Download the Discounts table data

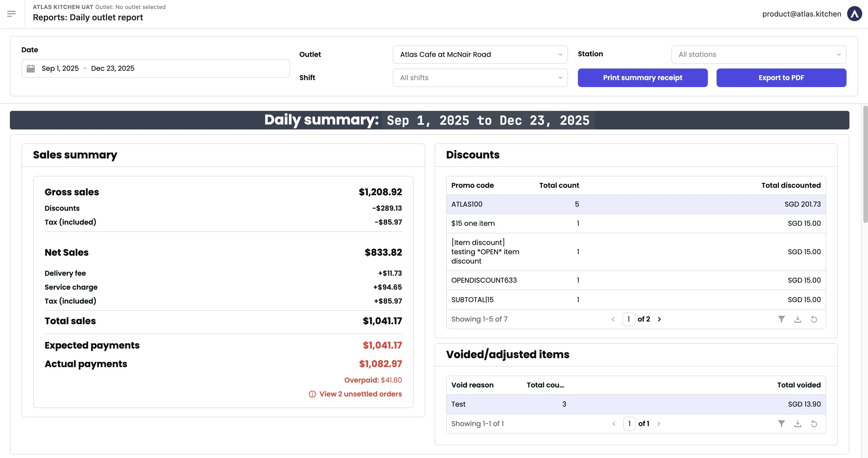798,319
